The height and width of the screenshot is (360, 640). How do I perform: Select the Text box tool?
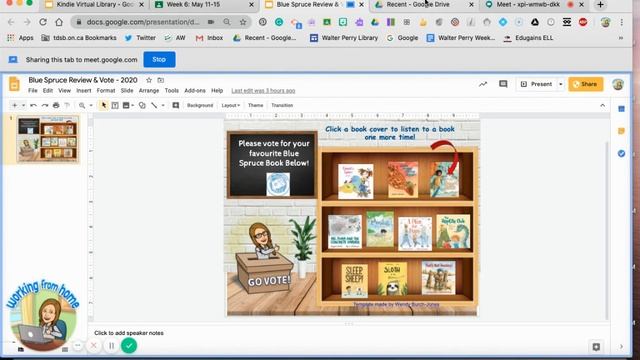pyautogui.click(x=115, y=105)
